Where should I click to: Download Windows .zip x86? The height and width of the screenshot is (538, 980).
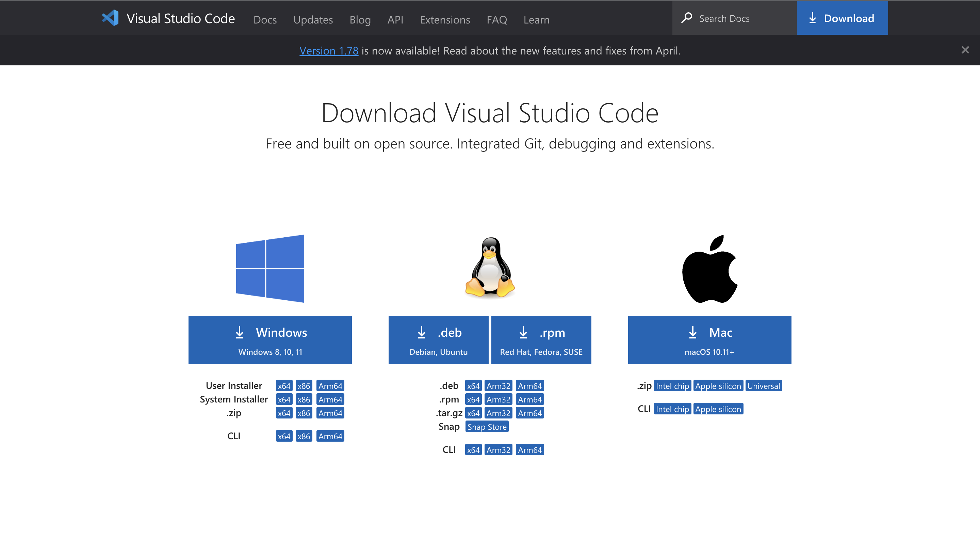(x=304, y=413)
